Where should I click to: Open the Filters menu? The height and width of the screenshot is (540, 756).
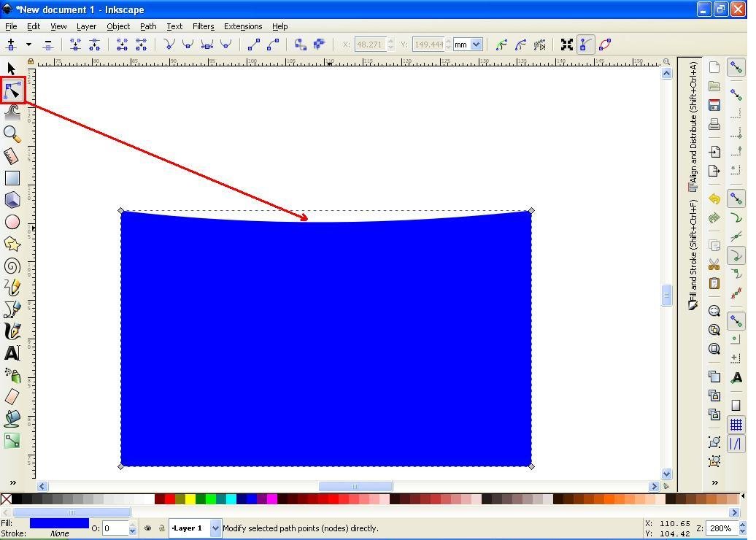coord(203,26)
